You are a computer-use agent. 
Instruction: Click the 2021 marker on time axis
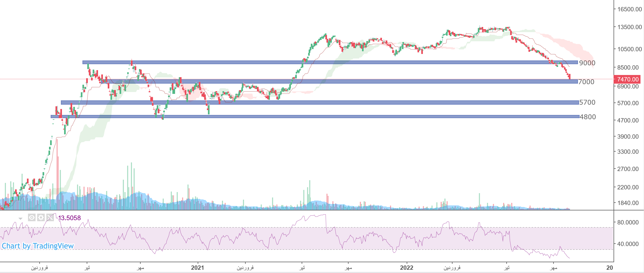coord(197,268)
